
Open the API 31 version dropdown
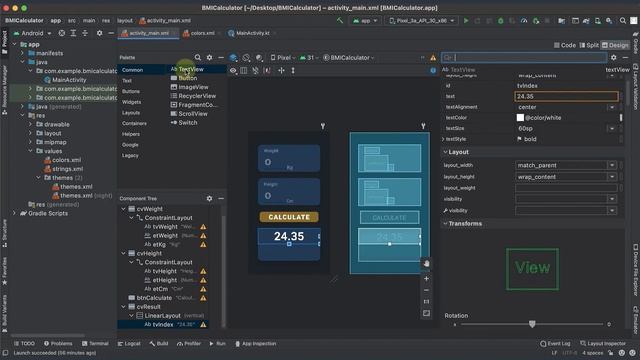[x=309, y=58]
